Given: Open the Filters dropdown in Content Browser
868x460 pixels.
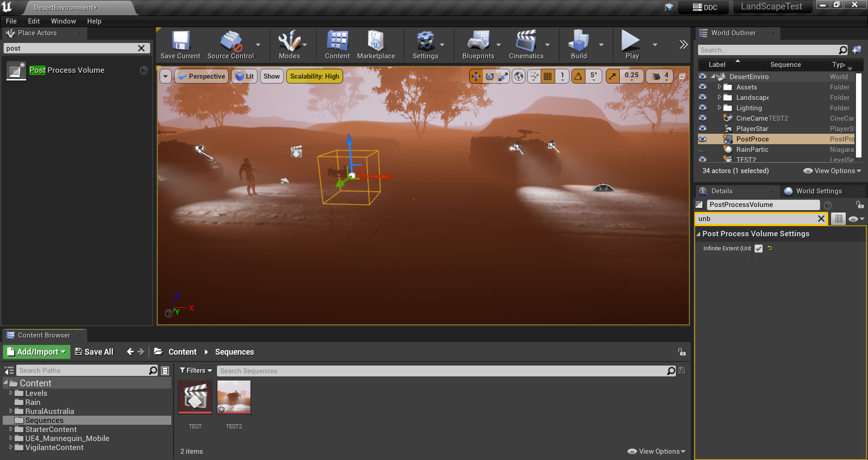Looking at the screenshot, I should (x=196, y=371).
